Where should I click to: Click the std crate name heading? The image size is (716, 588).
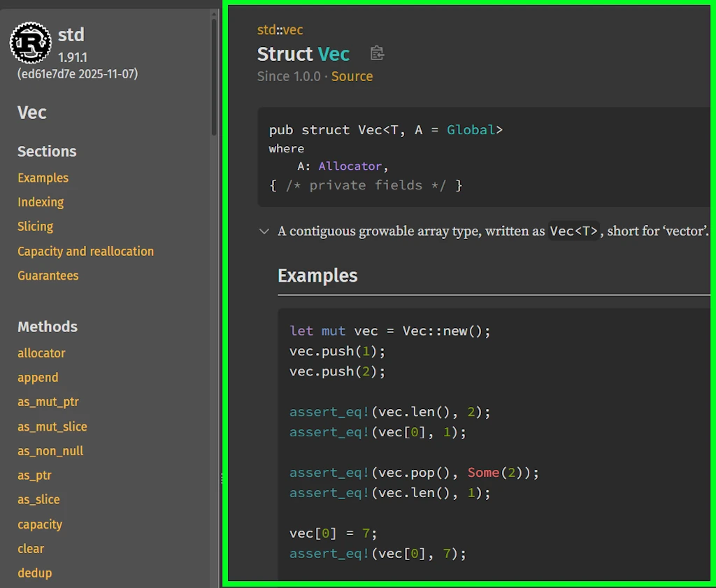[71, 34]
